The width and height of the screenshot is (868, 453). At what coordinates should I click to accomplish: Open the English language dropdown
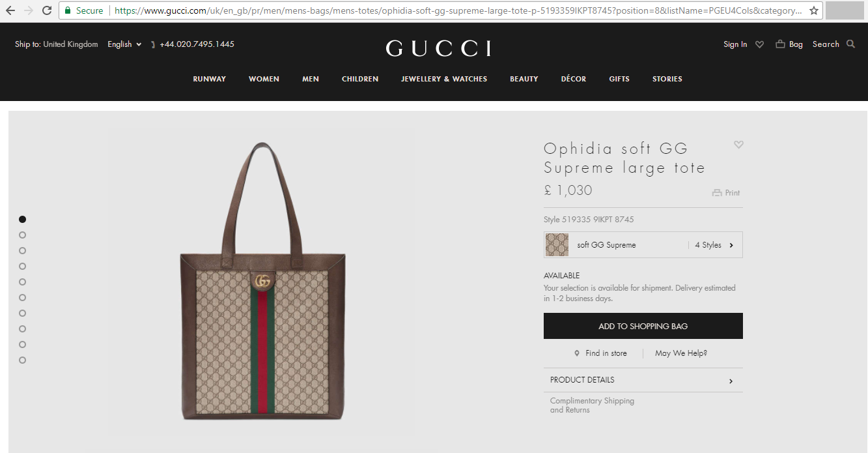[x=124, y=44]
